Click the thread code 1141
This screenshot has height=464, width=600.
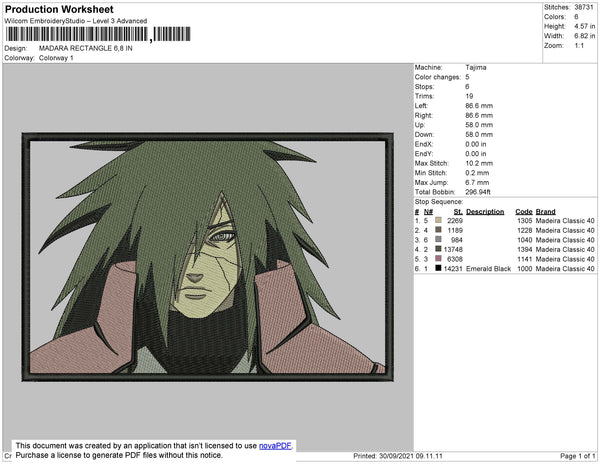click(525, 259)
